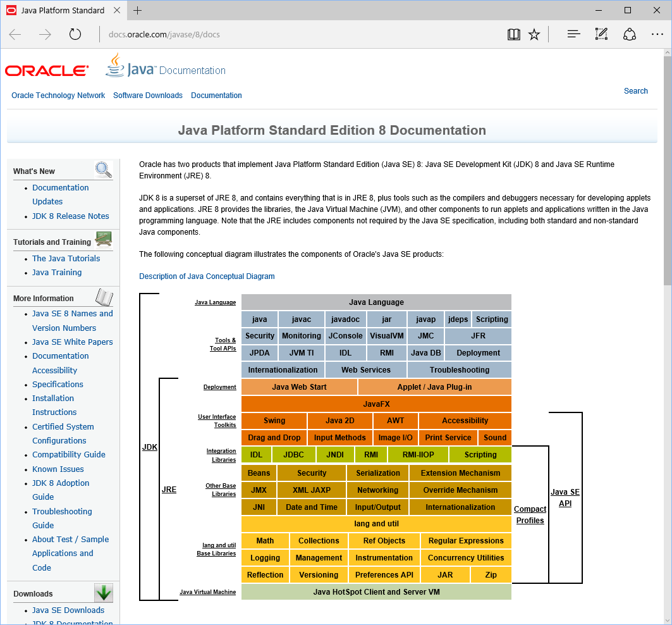Click the Date and Time cell
Viewport: 672px width, 625px height.
pyautogui.click(x=312, y=507)
